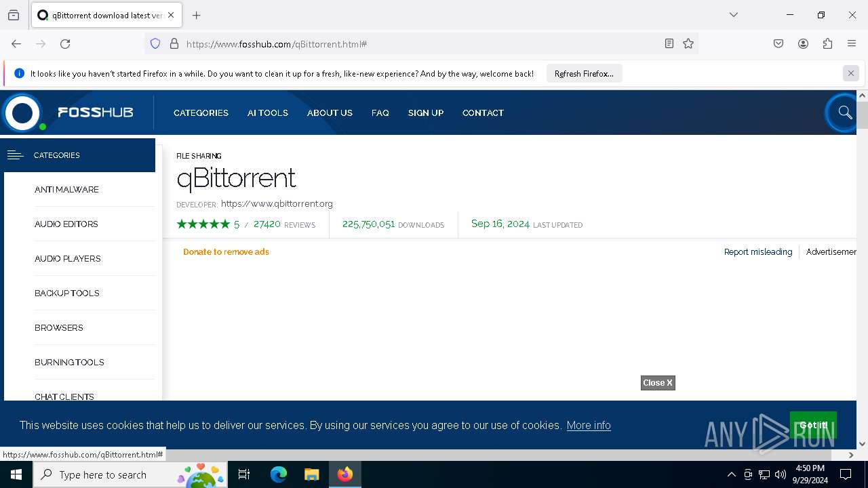The image size is (868, 488).
Task: Open notification center icon
Action: (846, 474)
